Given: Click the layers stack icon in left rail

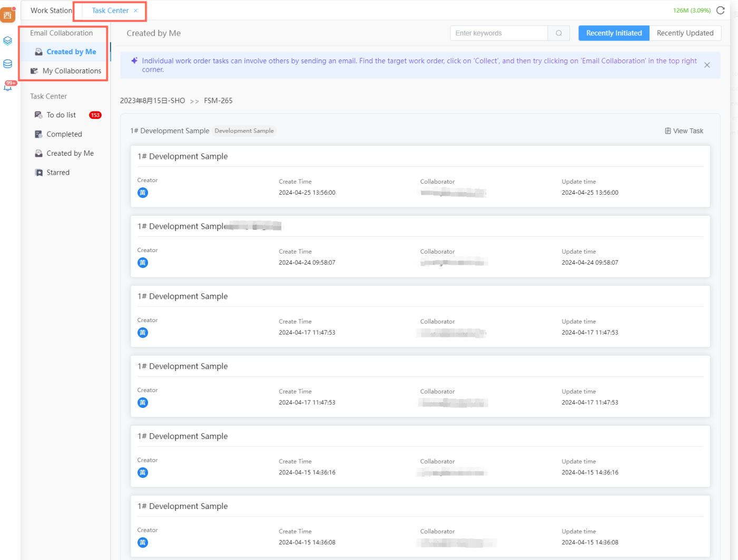Looking at the screenshot, I should coord(8,41).
